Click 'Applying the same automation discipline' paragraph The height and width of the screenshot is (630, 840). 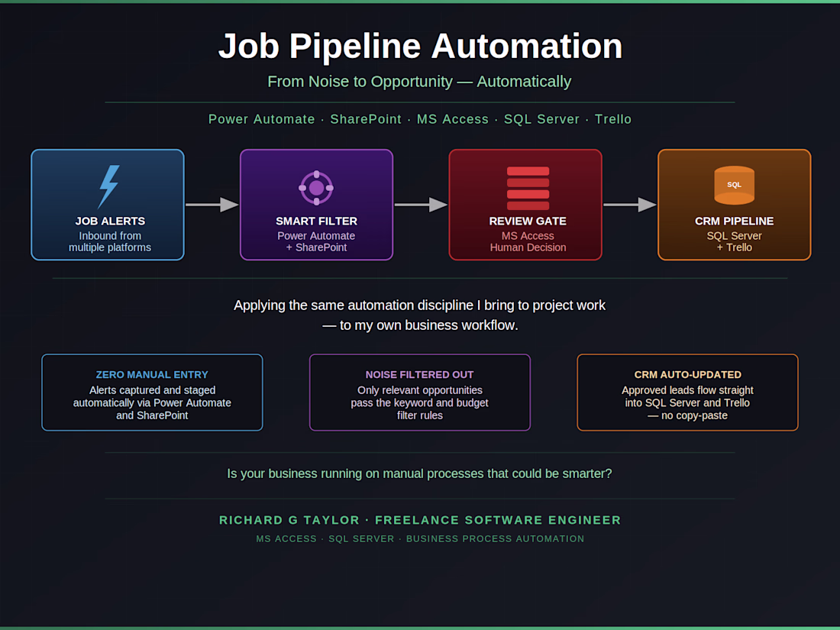point(420,315)
